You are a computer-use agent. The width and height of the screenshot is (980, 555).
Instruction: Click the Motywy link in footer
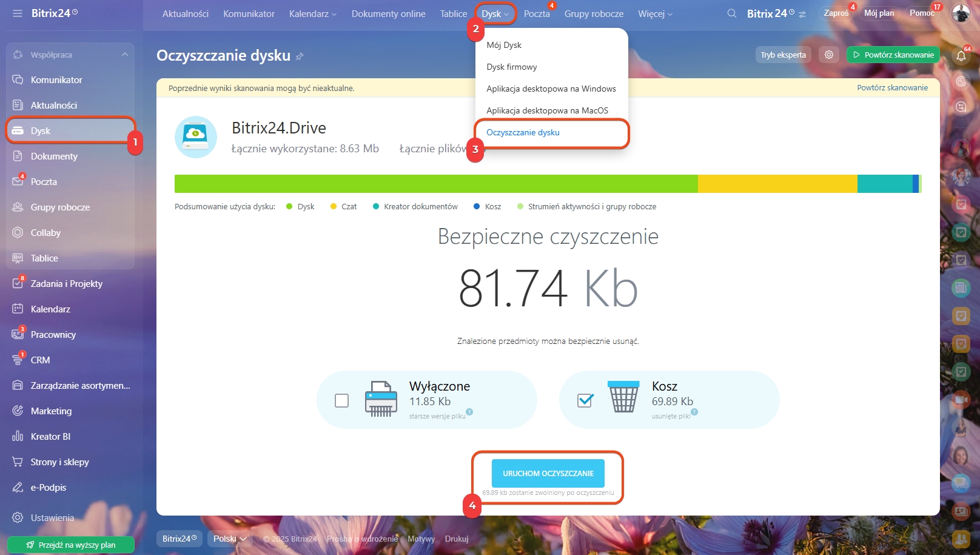pyautogui.click(x=421, y=539)
